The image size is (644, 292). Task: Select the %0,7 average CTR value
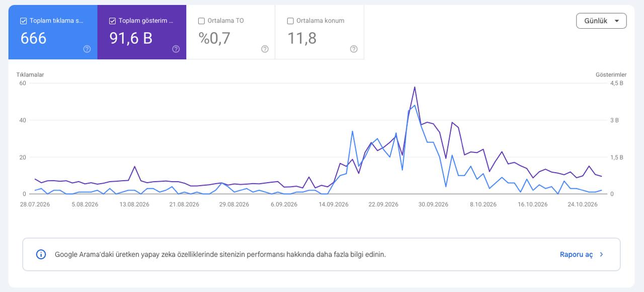(x=214, y=38)
